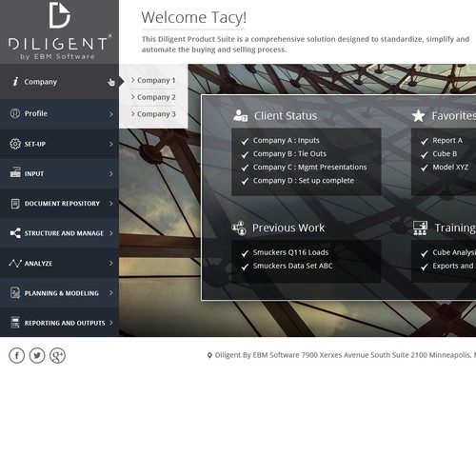Select the ANALYZE sidebar menu item
The height and width of the screenshot is (476, 476).
click(x=59, y=263)
